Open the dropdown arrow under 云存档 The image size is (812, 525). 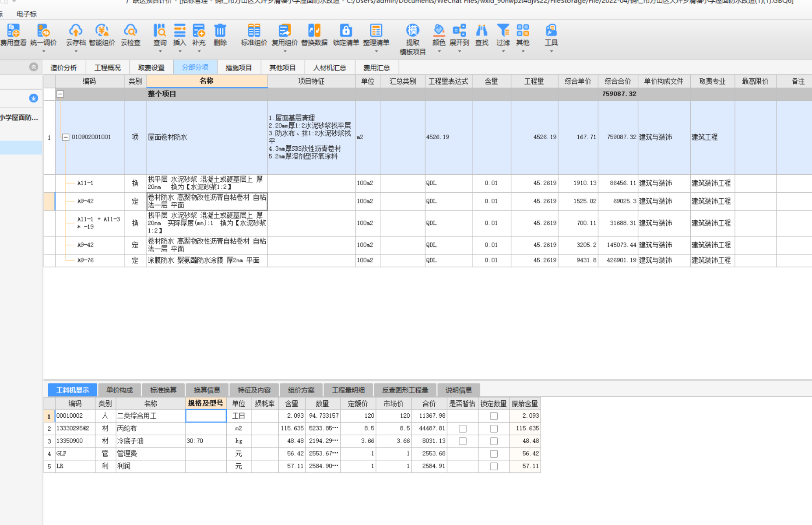coord(76,52)
